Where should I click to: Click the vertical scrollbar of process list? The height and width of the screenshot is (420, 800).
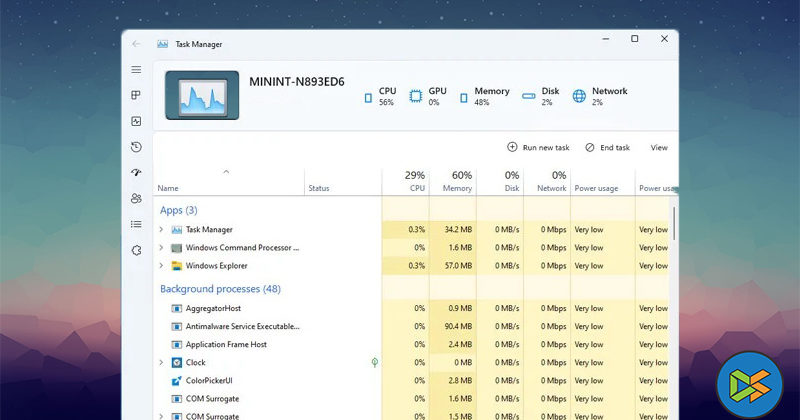pos(674,224)
